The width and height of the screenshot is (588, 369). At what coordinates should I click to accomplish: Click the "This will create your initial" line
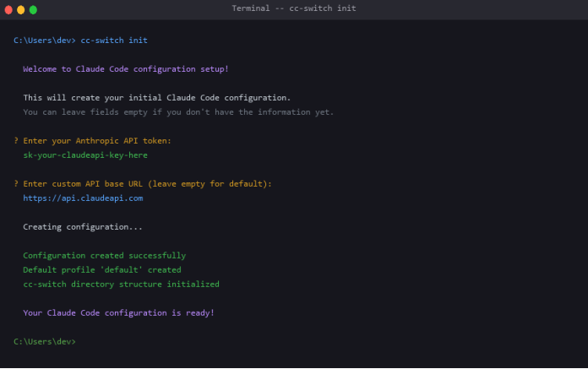click(x=156, y=98)
